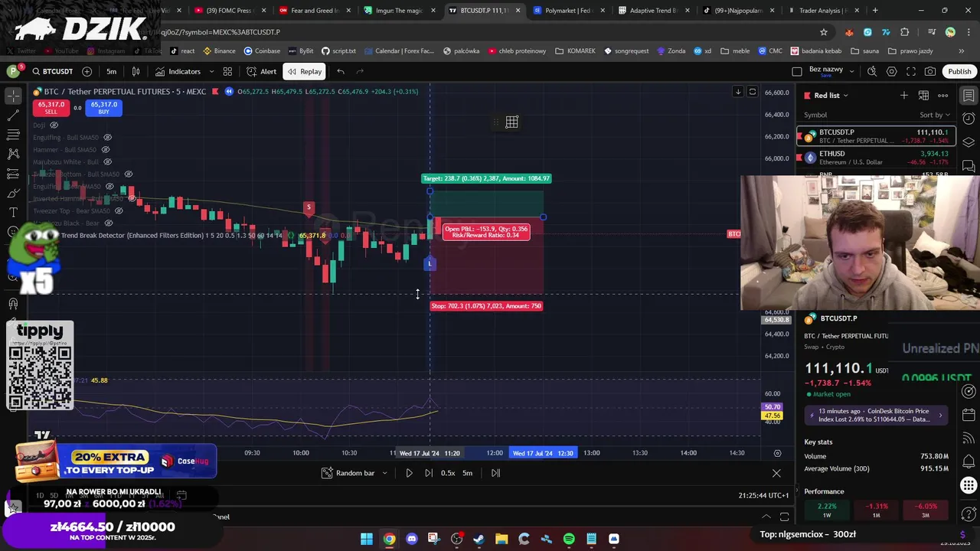Open watchlist advanced view table icon
The height and width of the screenshot is (551, 980).
click(923, 96)
